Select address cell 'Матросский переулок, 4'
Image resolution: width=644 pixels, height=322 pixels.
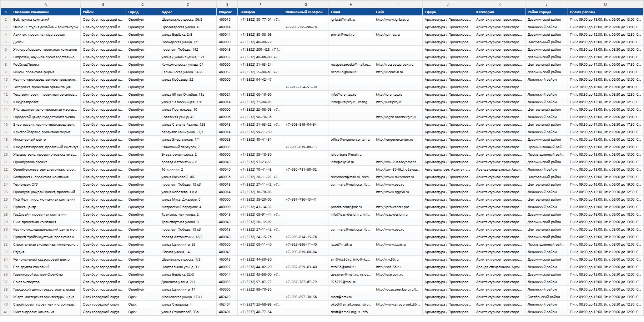tap(188, 207)
